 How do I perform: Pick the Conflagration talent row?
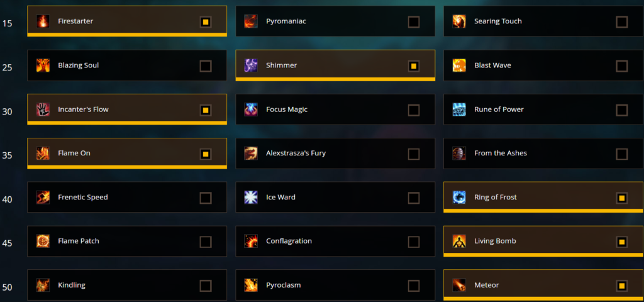(335, 241)
